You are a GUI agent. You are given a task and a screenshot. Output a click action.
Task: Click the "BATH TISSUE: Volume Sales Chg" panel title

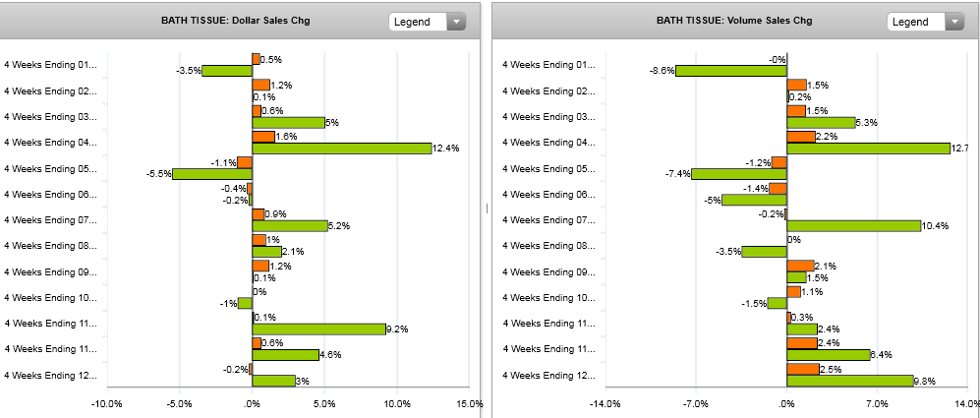[732, 21]
